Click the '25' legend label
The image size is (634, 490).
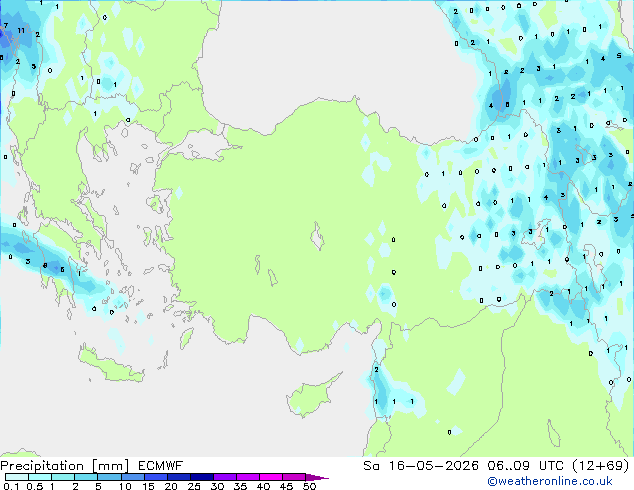(x=194, y=486)
